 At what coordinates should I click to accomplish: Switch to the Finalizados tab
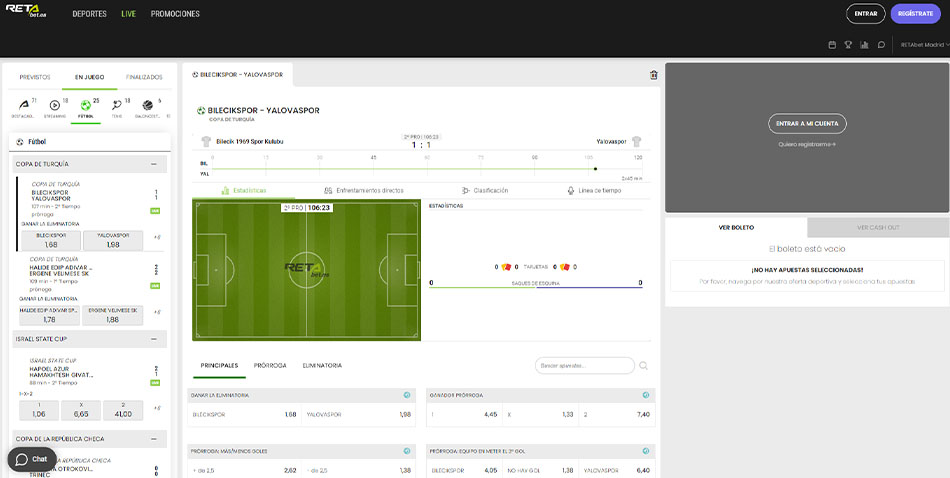click(x=144, y=78)
